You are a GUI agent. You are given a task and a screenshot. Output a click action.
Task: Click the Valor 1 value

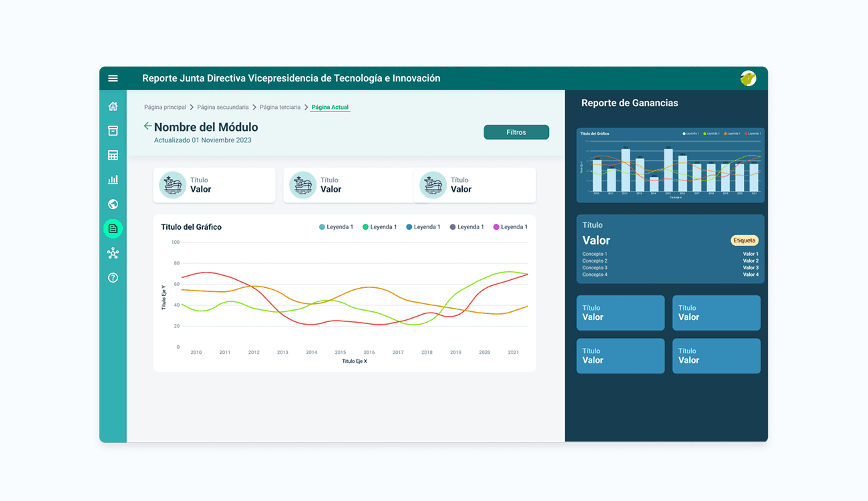pyautogui.click(x=750, y=254)
